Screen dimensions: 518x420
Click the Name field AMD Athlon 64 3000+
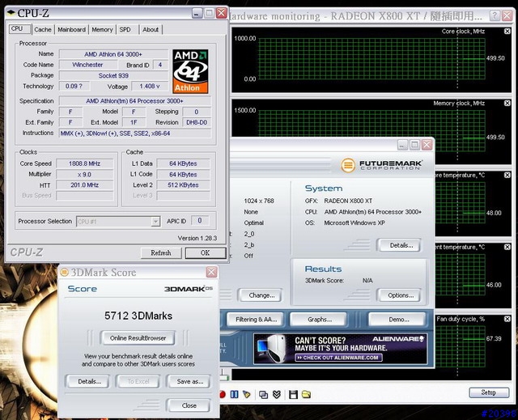(113, 54)
